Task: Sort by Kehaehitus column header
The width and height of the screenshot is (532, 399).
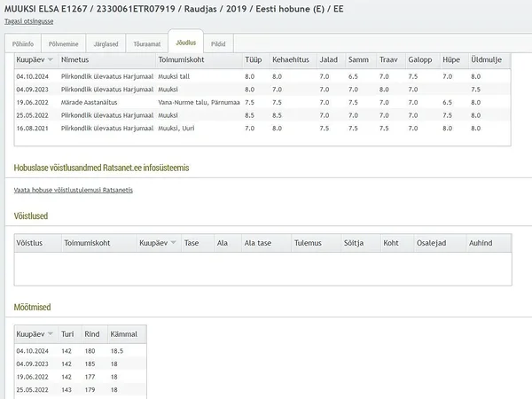Action: click(289, 60)
